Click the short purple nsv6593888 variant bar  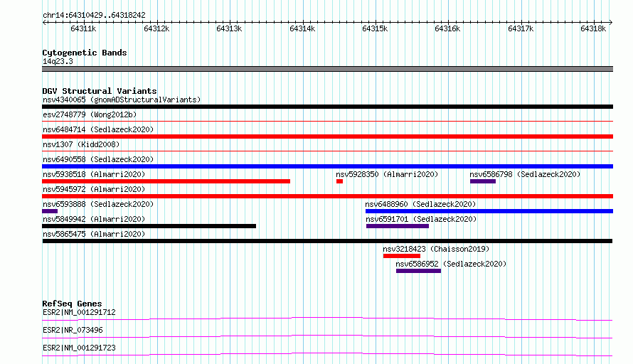[x=50, y=211]
